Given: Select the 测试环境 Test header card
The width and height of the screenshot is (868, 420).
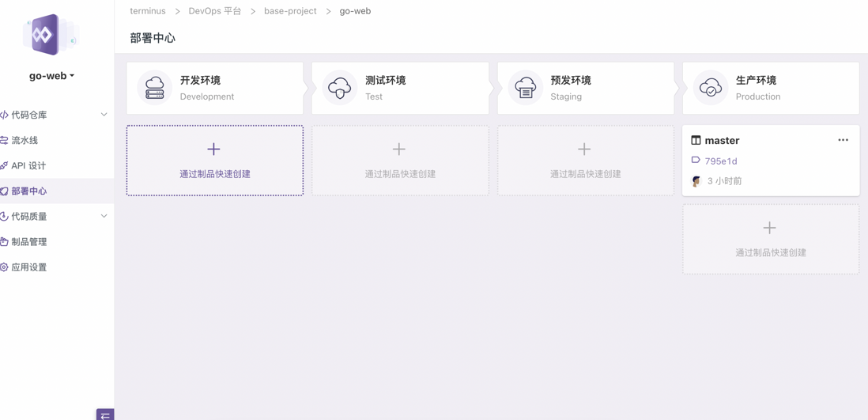Looking at the screenshot, I should tap(400, 88).
